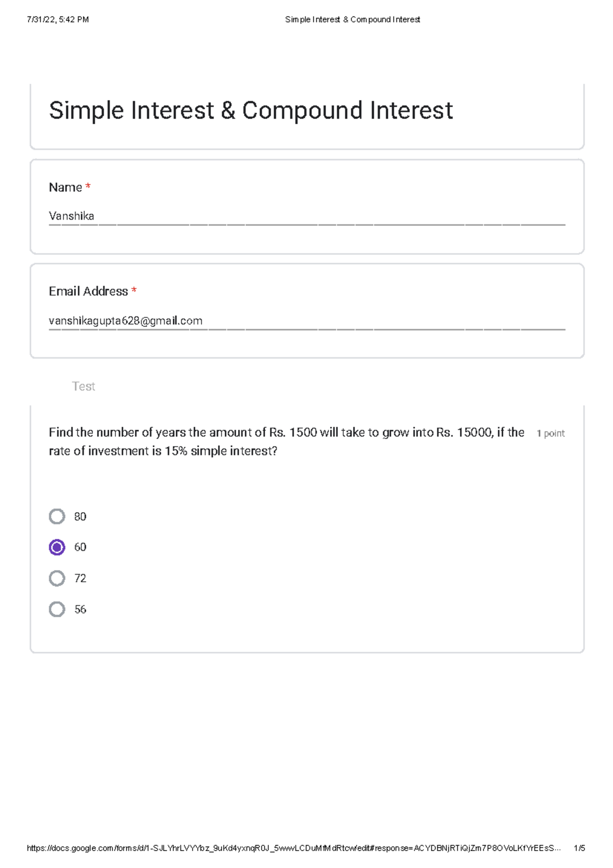Click the Google Forms URL in footer
Viewport: 613px width, 868px height.
point(293,848)
